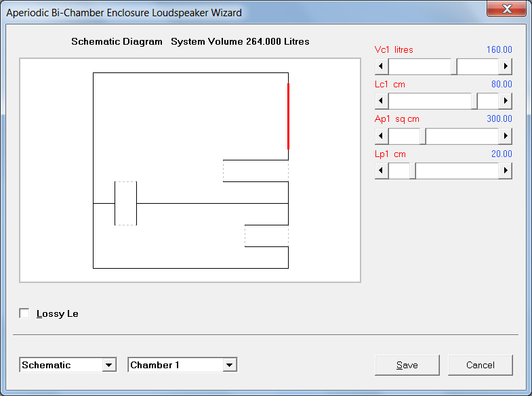Screen dimensions: 532x396
Task: Open the Schematic view dropdown
Action: click(109, 365)
